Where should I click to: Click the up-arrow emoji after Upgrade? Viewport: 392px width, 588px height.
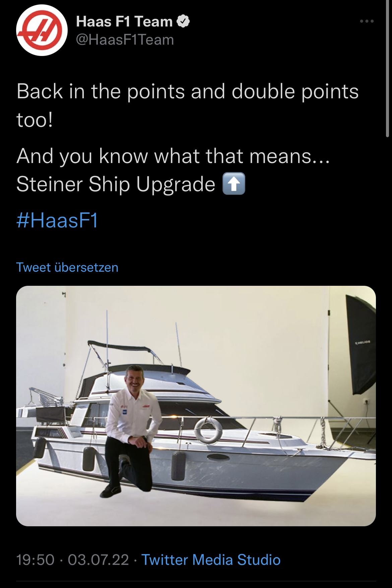click(234, 184)
